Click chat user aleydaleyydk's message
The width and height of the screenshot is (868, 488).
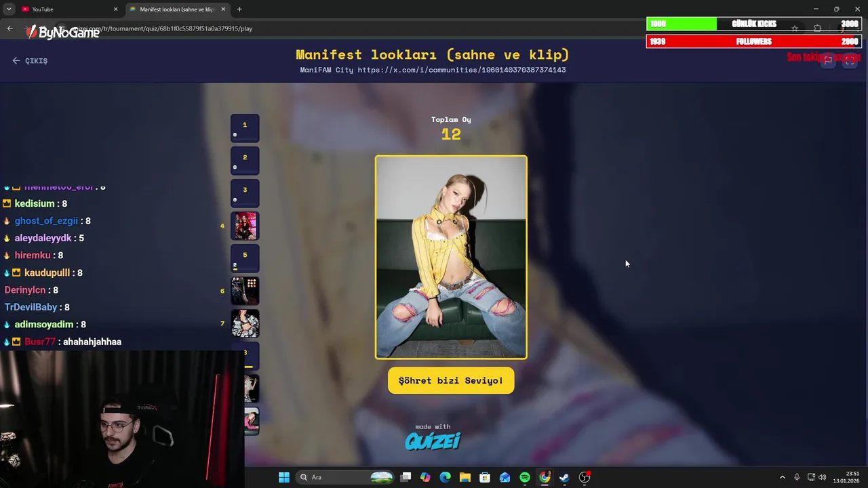[44, 238]
